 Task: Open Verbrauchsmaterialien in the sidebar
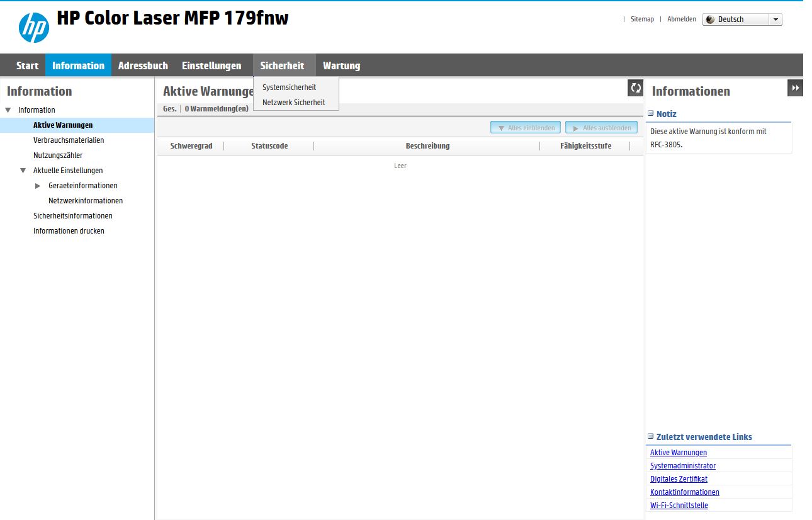click(69, 140)
